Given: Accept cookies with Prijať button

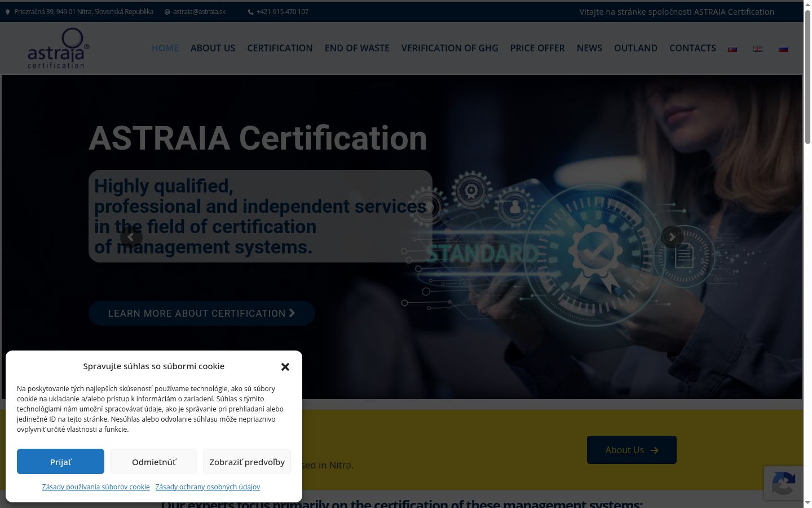Looking at the screenshot, I should [x=60, y=462].
